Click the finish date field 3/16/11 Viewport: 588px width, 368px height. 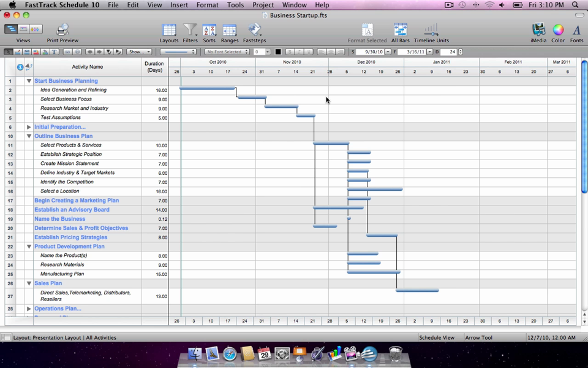coord(412,52)
